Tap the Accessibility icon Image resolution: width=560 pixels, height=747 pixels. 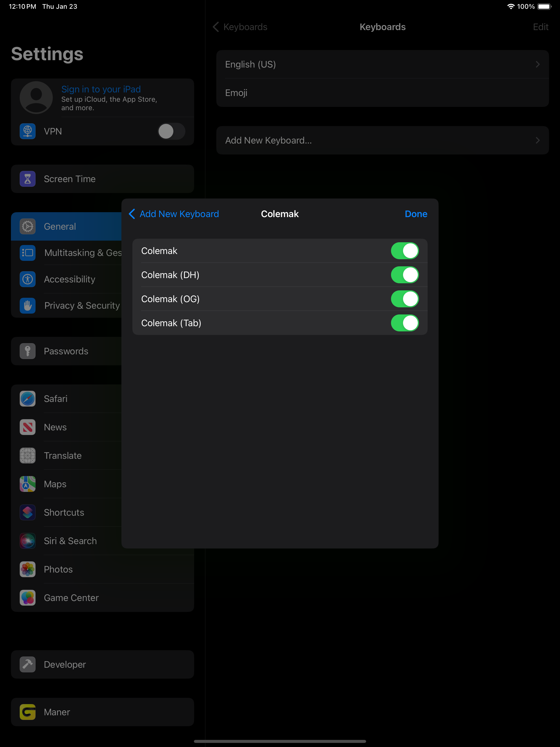[x=28, y=279]
